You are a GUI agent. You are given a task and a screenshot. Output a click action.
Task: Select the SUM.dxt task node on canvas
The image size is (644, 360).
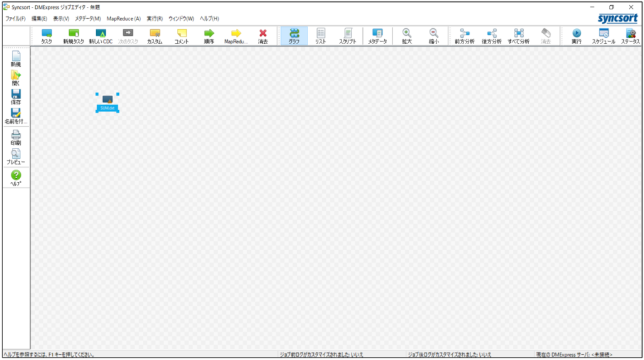[108, 103]
